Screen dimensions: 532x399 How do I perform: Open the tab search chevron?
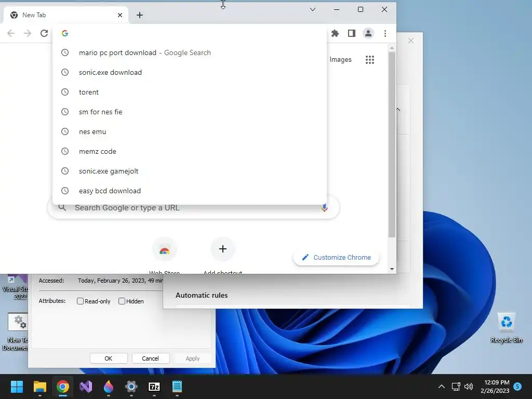tap(313, 9)
